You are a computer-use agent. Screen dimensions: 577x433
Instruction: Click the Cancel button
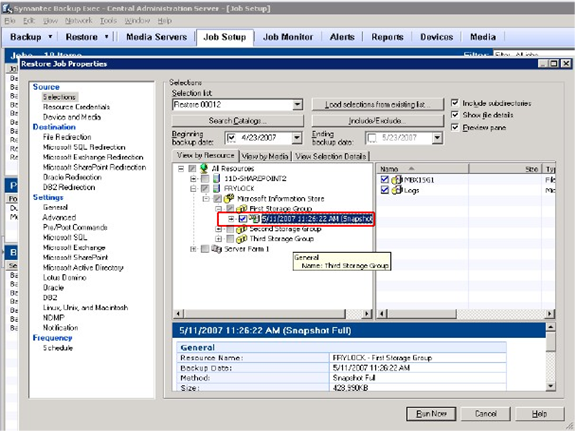pyautogui.click(x=486, y=414)
